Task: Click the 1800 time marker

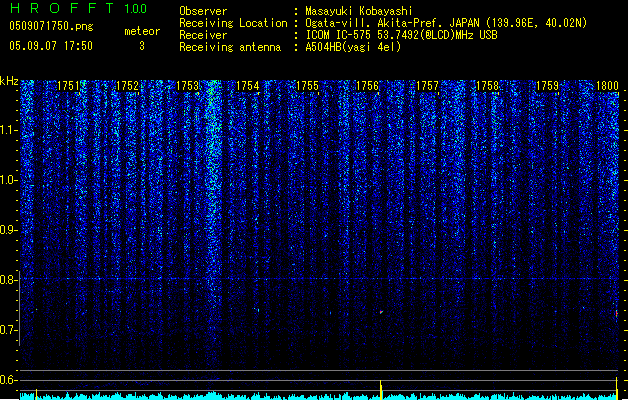Action: pyautogui.click(x=607, y=86)
